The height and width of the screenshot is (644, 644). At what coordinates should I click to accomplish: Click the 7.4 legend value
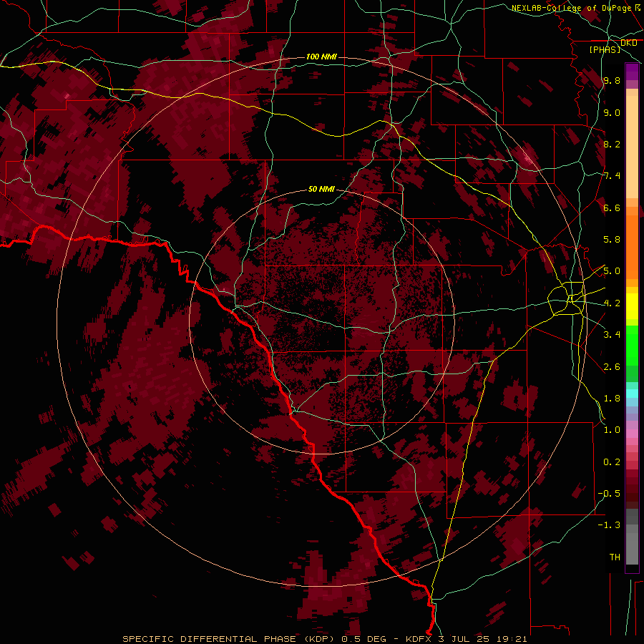pos(612,176)
